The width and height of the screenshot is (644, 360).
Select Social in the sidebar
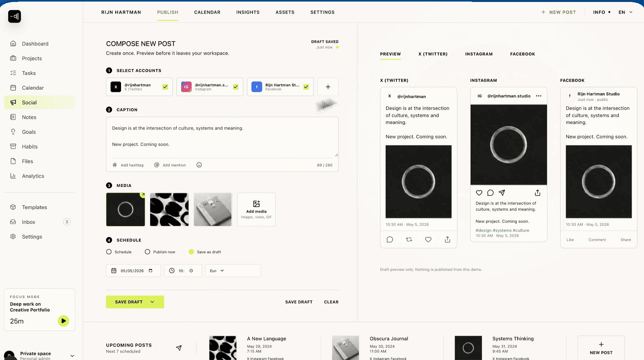(40, 102)
